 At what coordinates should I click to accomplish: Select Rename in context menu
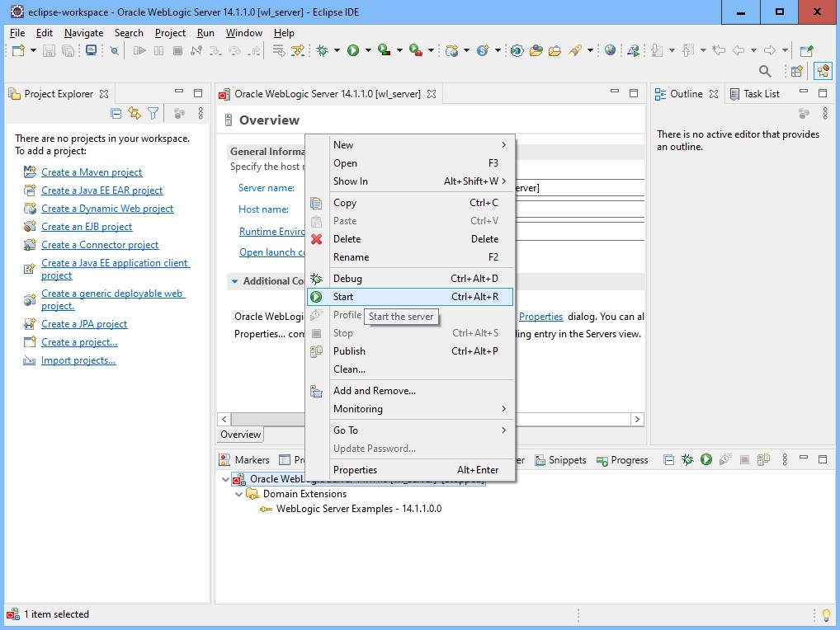[x=410, y=257]
